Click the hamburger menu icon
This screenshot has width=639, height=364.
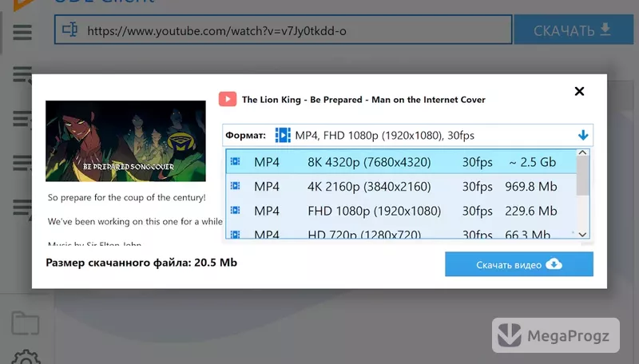pyautogui.click(x=22, y=32)
